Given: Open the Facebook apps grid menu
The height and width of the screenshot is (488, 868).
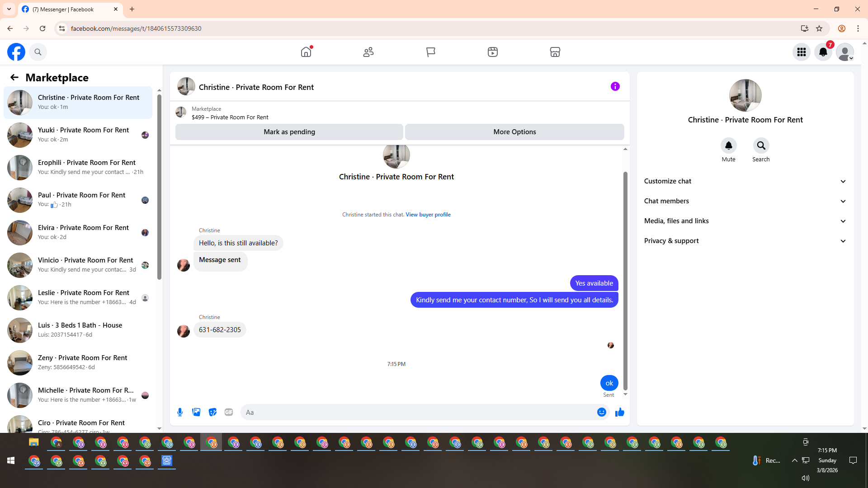Looking at the screenshot, I should (x=802, y=52).
